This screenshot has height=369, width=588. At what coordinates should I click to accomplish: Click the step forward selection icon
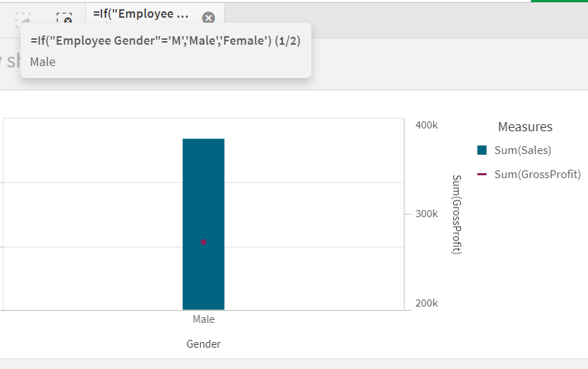(x=23, y=20)
